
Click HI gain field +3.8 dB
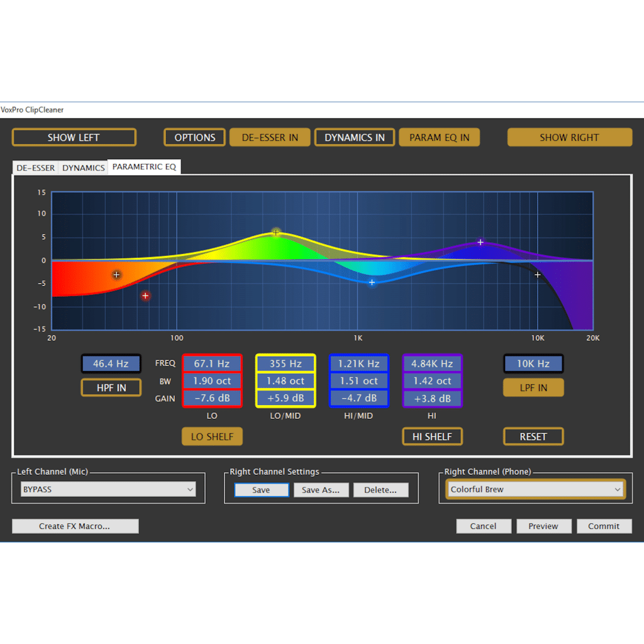433,398
